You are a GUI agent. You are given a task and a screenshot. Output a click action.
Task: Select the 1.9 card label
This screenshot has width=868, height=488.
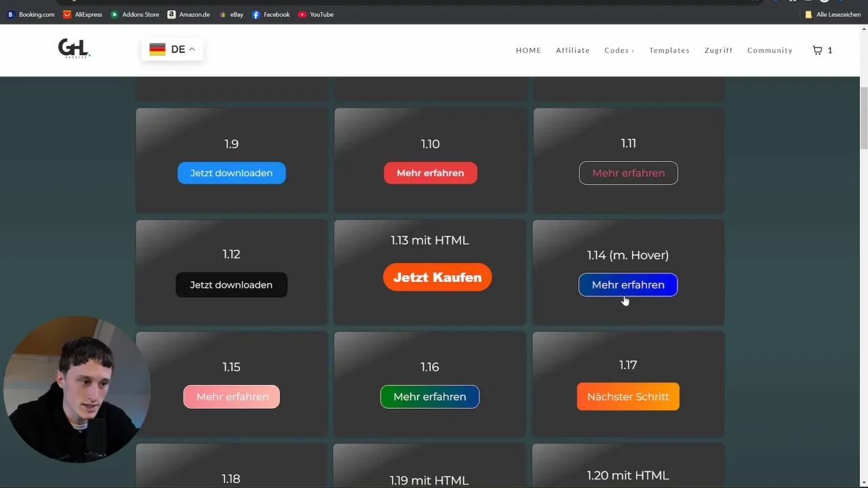tap(231, 144)
